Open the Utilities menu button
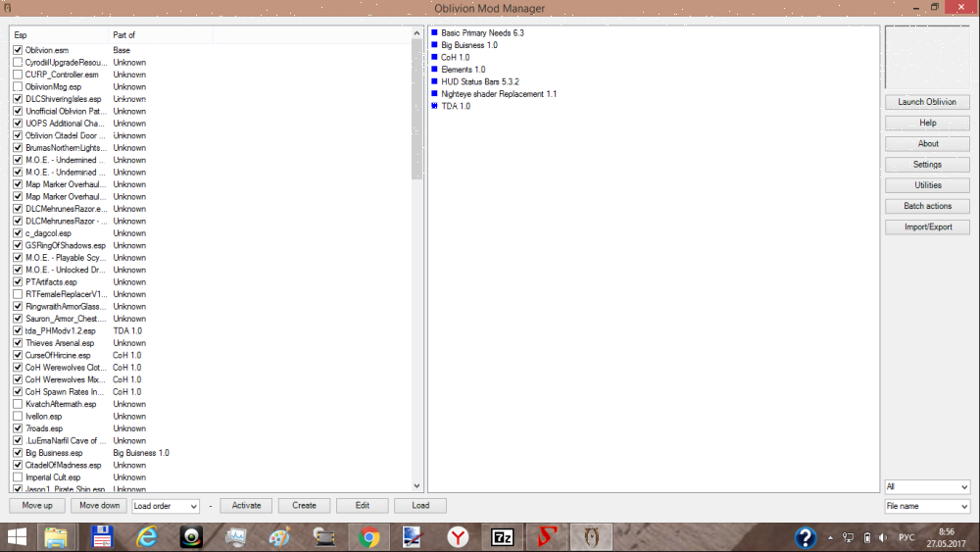The image size is (980, 552). click(x=927, y=185)
